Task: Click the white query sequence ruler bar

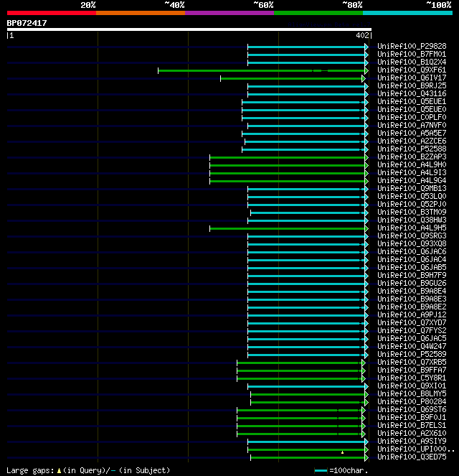Action: pos(189,29)
